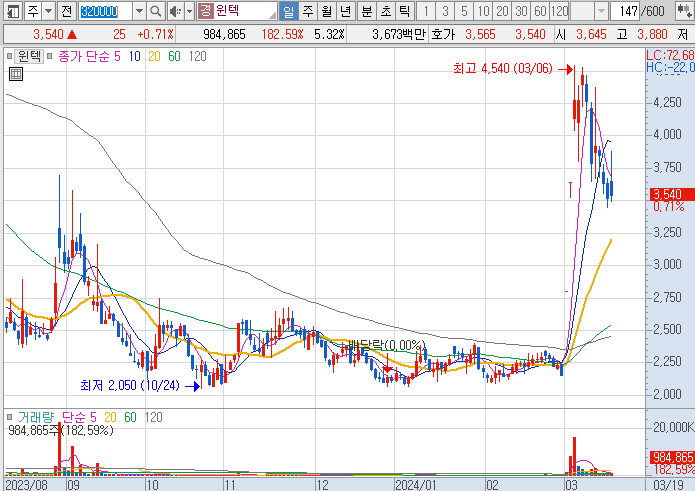The image size is (695, 491).
Task: Switch to the 초 second chart
Action: [386, 11]
